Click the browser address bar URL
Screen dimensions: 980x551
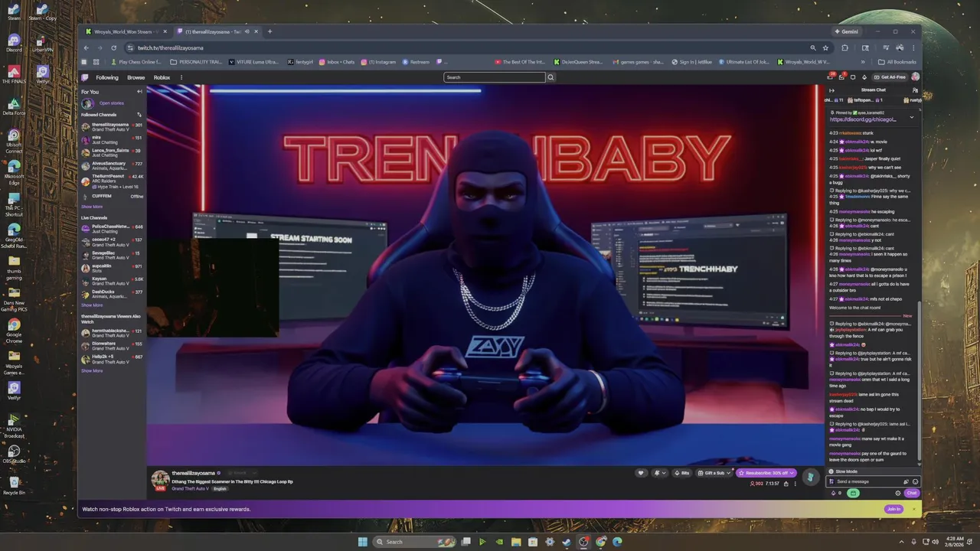click(171, 47)
